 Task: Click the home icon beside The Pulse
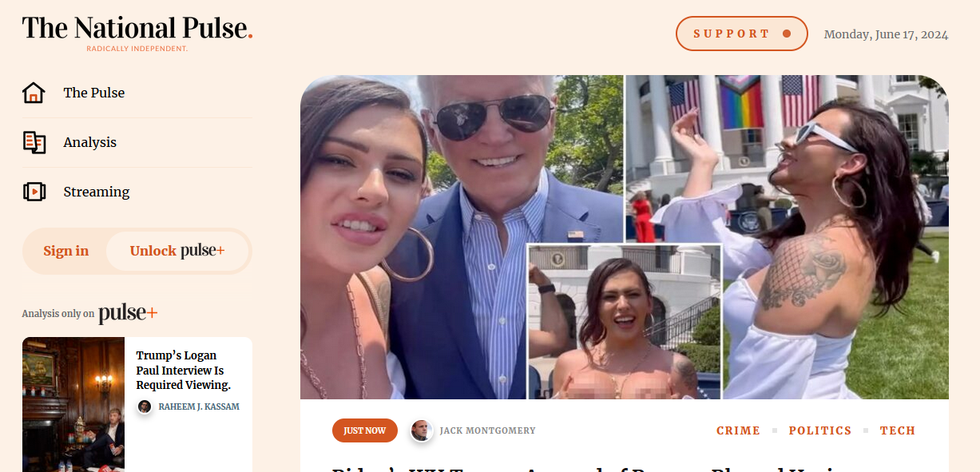[x=34, y=93]
